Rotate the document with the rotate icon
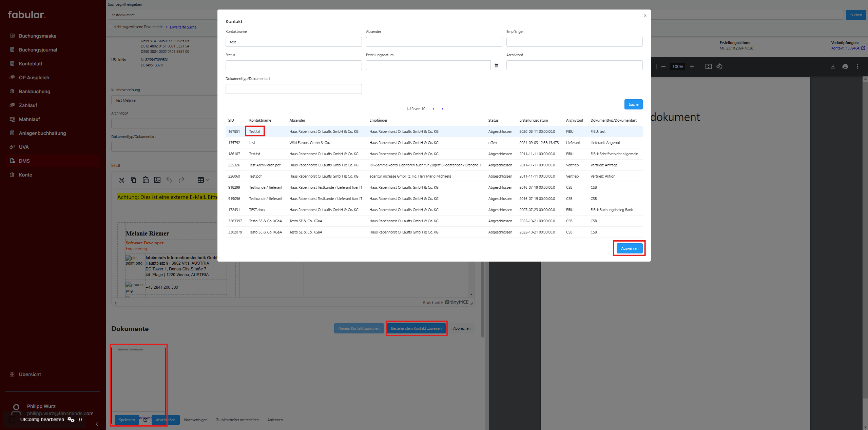The width and height of the screenshot is (868, 430). (x=719, y=66)
